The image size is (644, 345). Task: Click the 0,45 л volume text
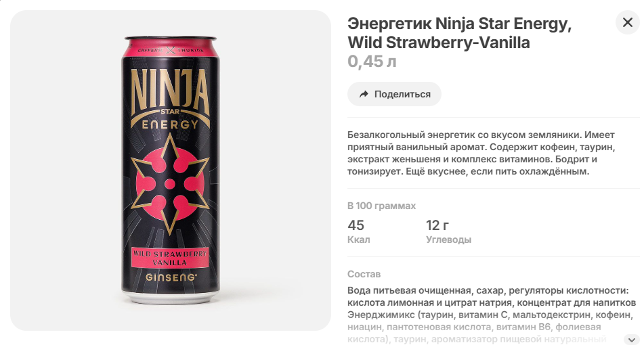click(372, 62)
